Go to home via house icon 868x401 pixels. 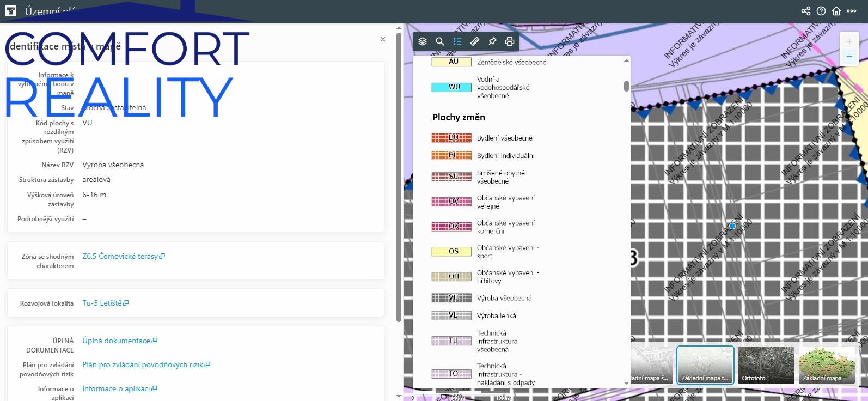836,11
